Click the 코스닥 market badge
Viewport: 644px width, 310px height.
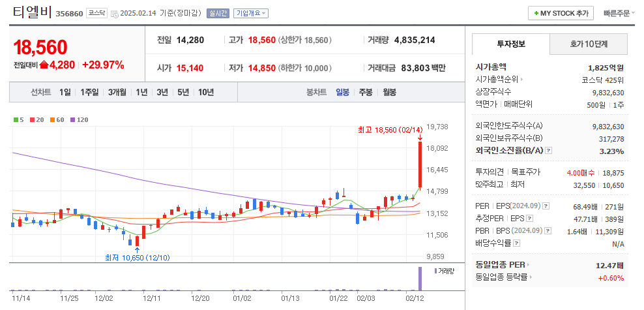[x=97, y=13]
